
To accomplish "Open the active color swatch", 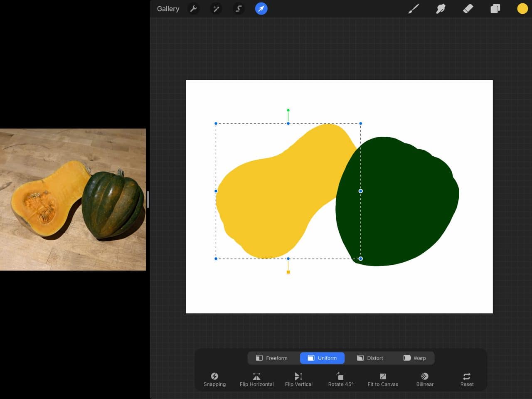I will pos(522,8).
